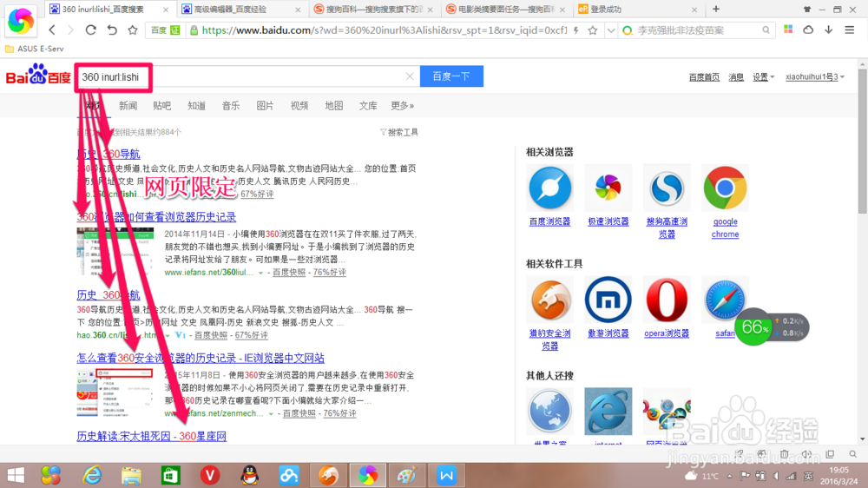The width and height of the screenshot is (868, 488).
Task: Open the 猎豹安全浏览器 icon
Action: [x=549, y=300]
